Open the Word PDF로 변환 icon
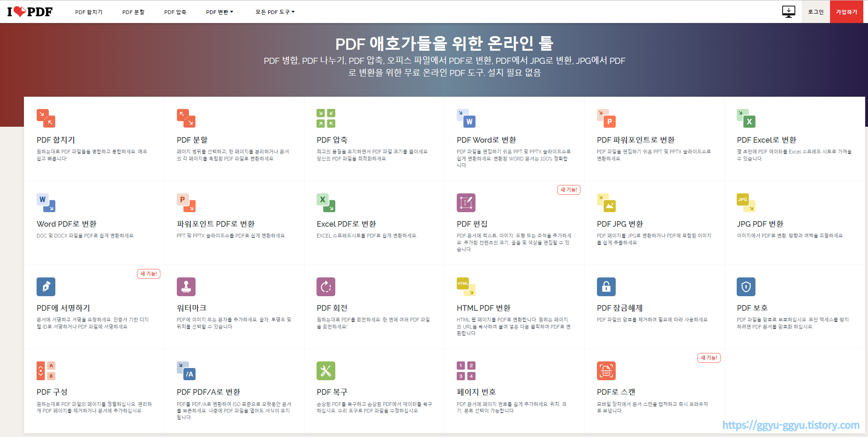Screen dimensions: 868x437 tap(46, 202)
